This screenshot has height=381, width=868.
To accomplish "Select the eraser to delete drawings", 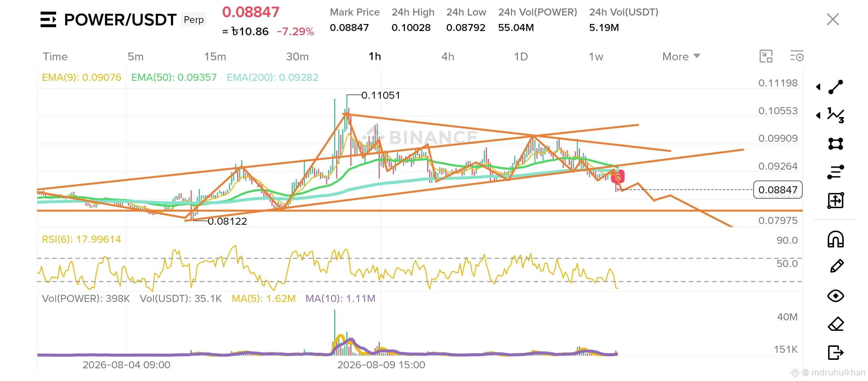I will coord(836,324).
